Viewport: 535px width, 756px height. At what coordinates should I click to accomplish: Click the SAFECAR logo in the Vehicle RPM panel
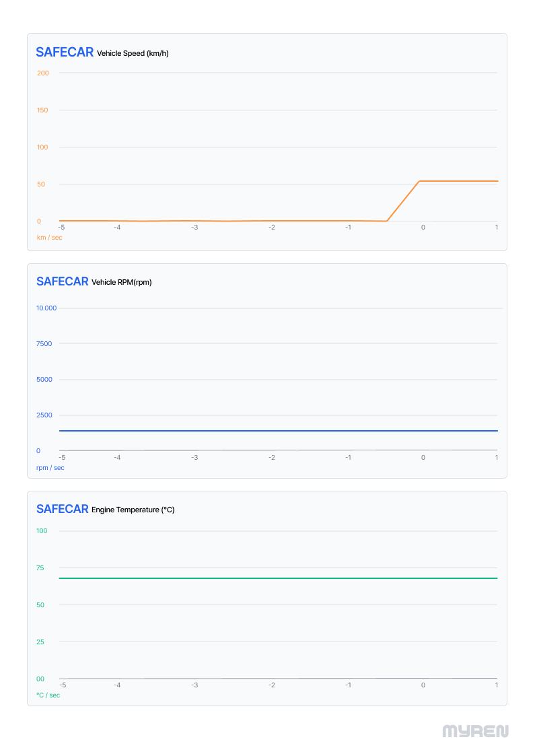(63, 281)
